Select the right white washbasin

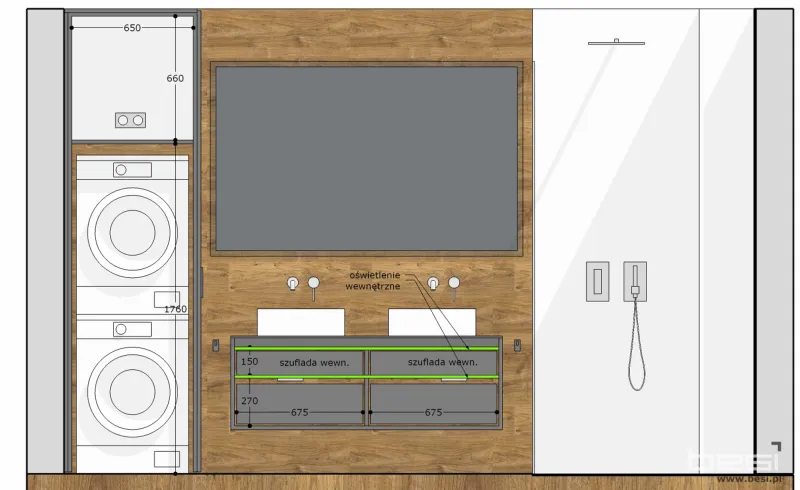point(432,322)
